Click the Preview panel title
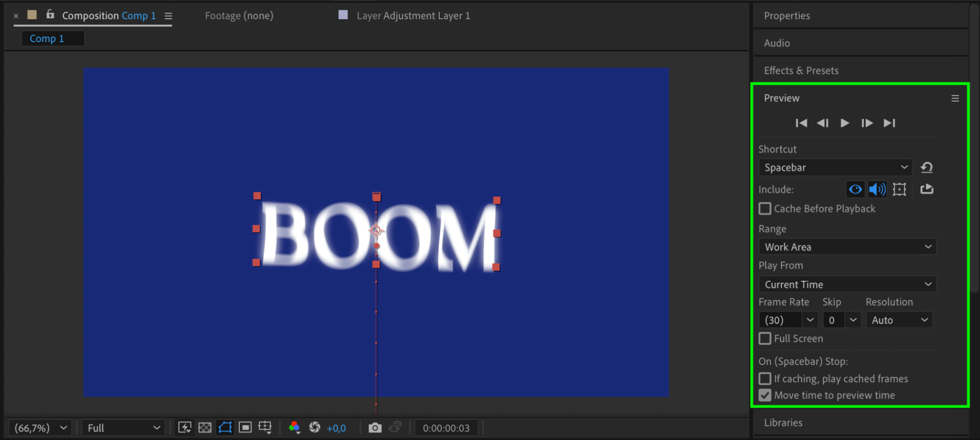 781,98
